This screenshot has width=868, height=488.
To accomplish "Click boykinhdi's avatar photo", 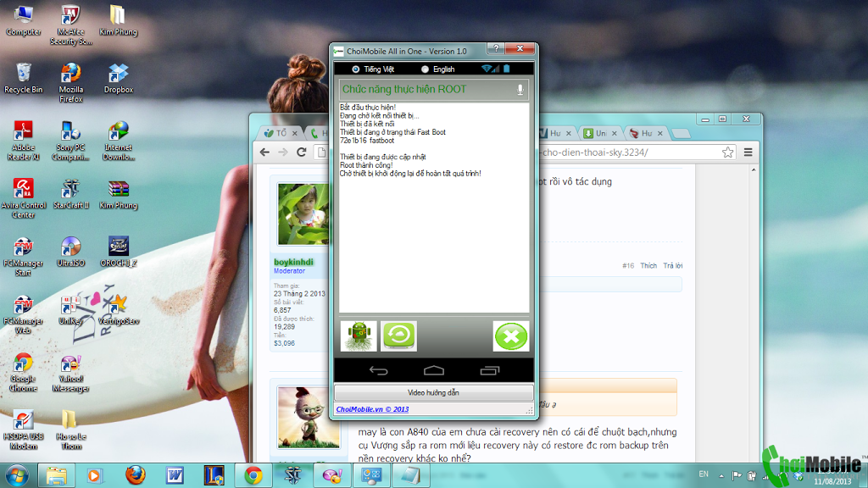I will click(303, 214).
